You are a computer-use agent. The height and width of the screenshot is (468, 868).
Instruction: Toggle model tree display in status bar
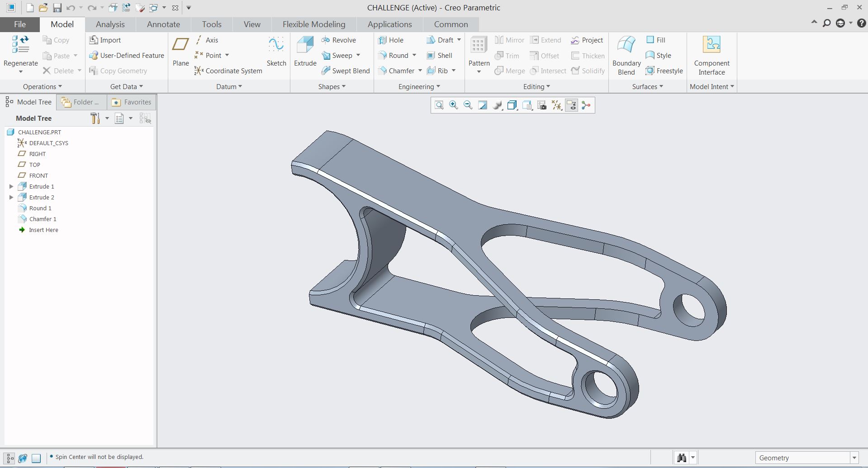[9, 458]
